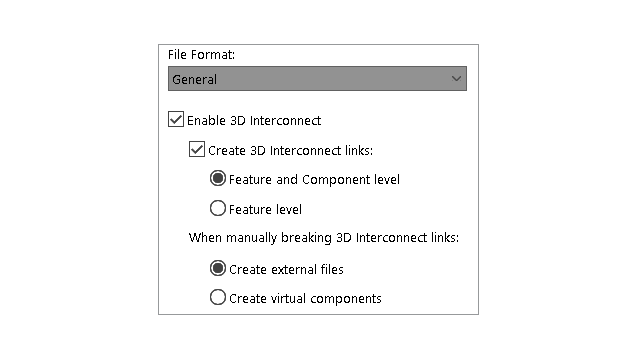Select the General text in the format selector

(x=194, y=79)
